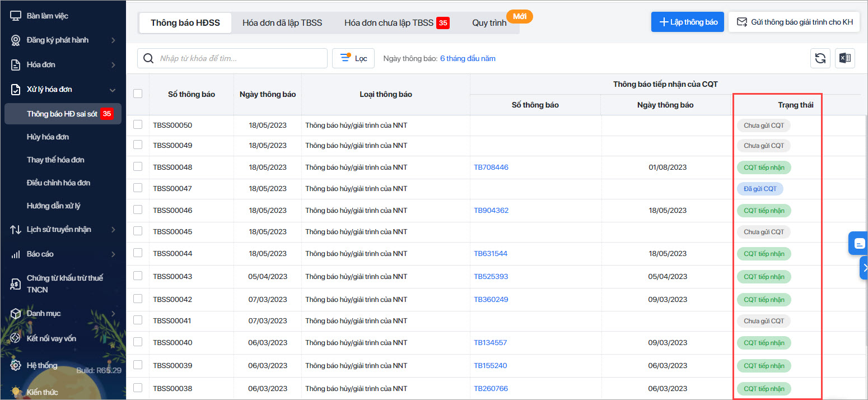Collapse the Xử lý hóa đơn menu
Viewport: 868px width, 400px height.
(x=113, y=90)
